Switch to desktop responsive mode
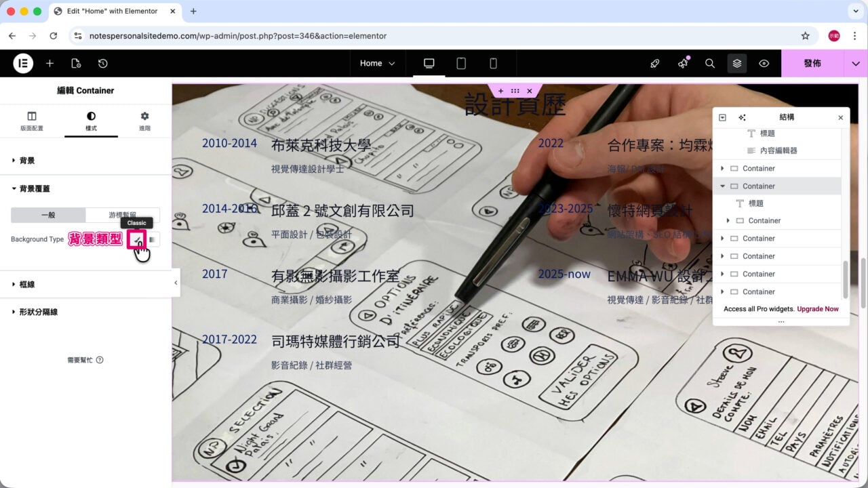Image resolution: width=868 pixels, height=488 pixels. click(429, 63)
